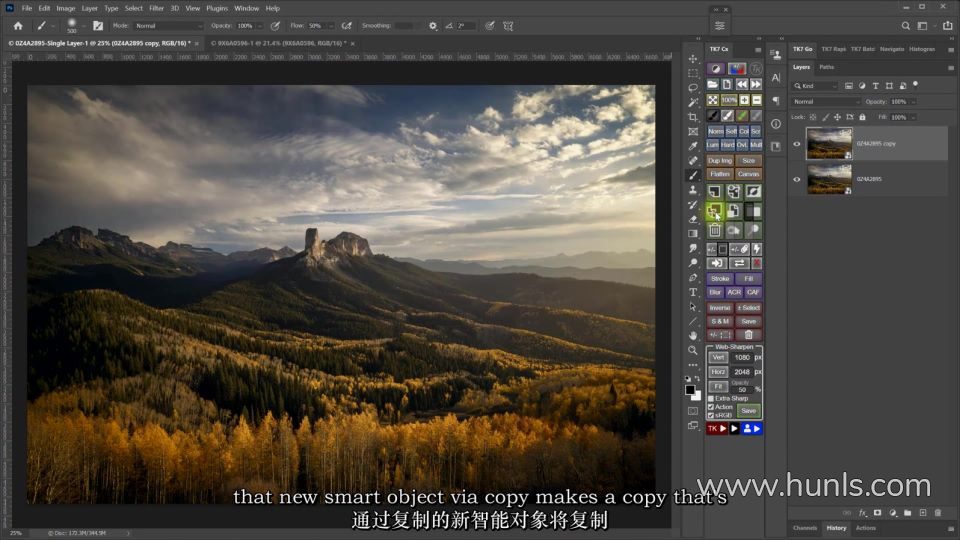Screen dimensions: 960x540
Task: Open the Opacity slider dropdown in options bar
Action: tap(260, 26)
